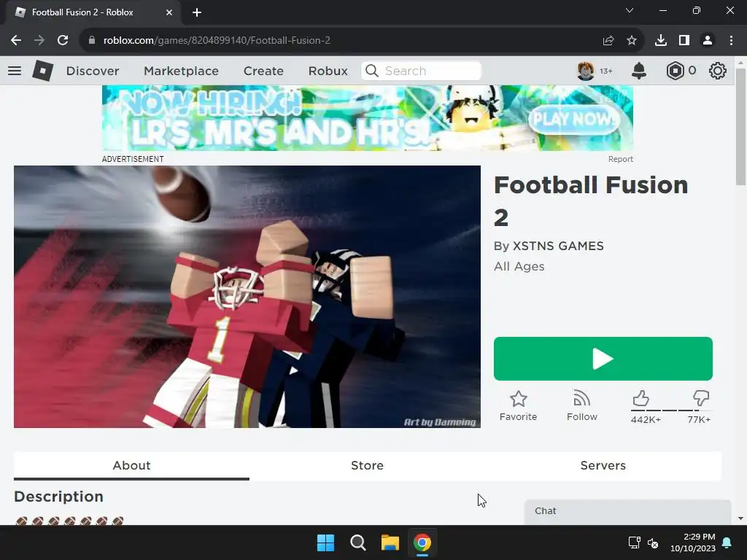Open the taskbar network display icon
Image resolution: width=747 pixels, height=560 pixels.
(634, 542)
